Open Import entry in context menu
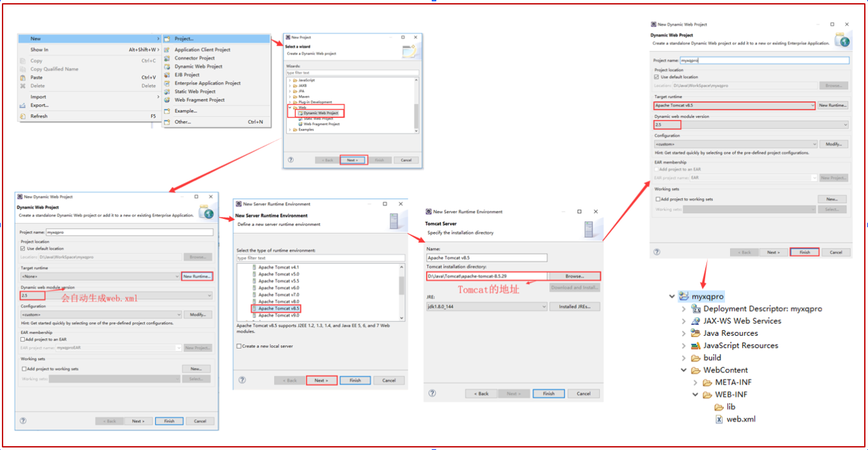 pyautogui.click(x=89, y=97)
